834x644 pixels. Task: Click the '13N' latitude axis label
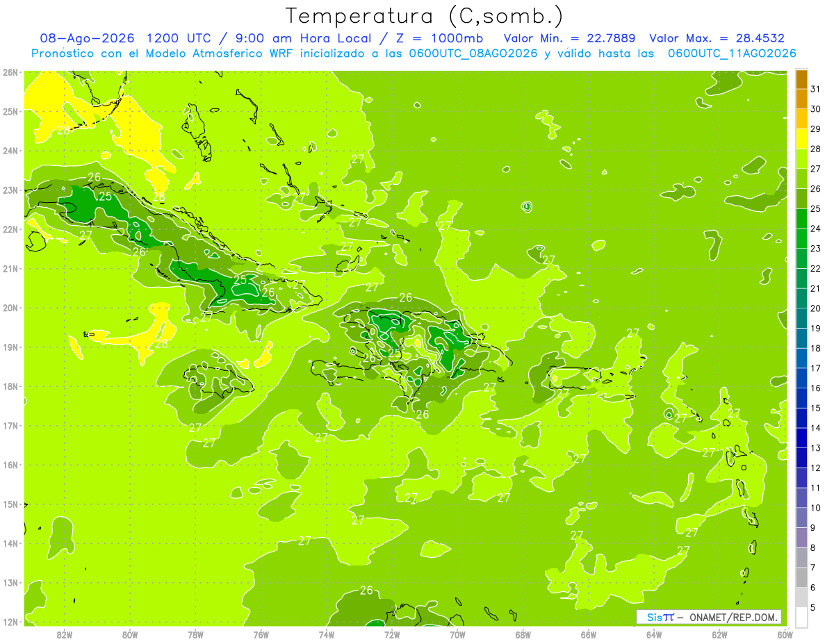10,582
